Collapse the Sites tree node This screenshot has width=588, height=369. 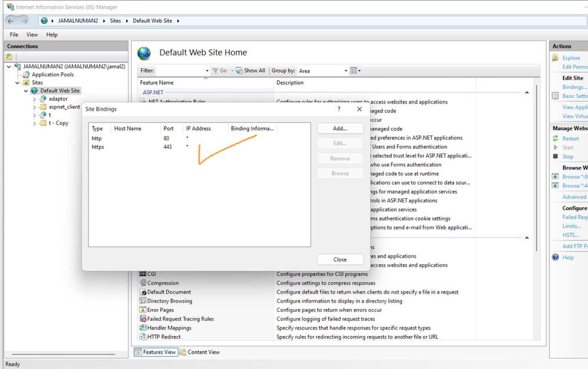pyautogui.click(x=17, y=83)
